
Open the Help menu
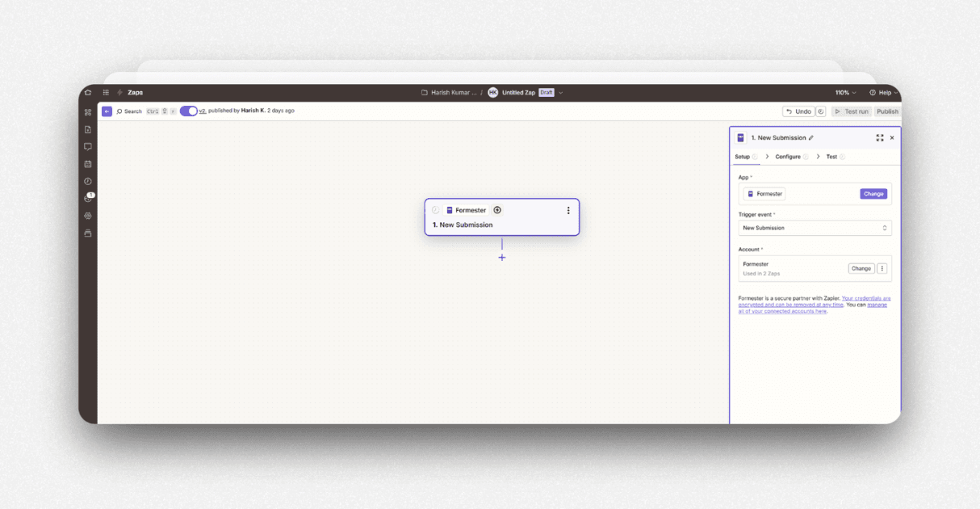[883, 92]
